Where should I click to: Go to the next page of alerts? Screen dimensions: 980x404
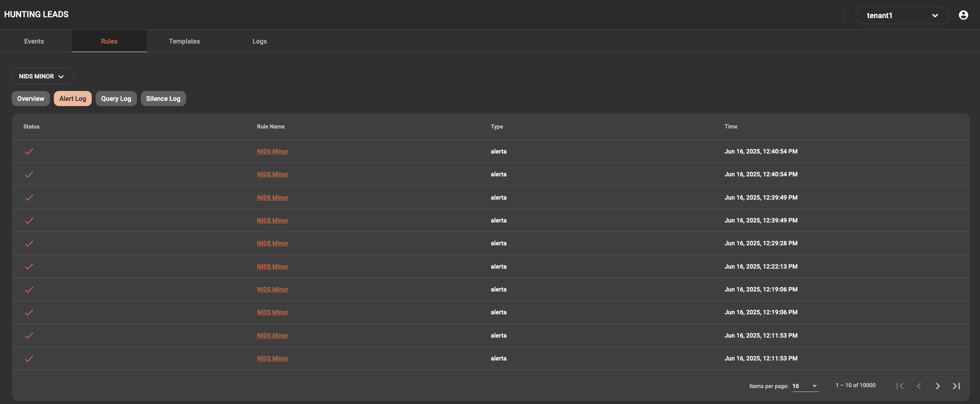[937, 386]
